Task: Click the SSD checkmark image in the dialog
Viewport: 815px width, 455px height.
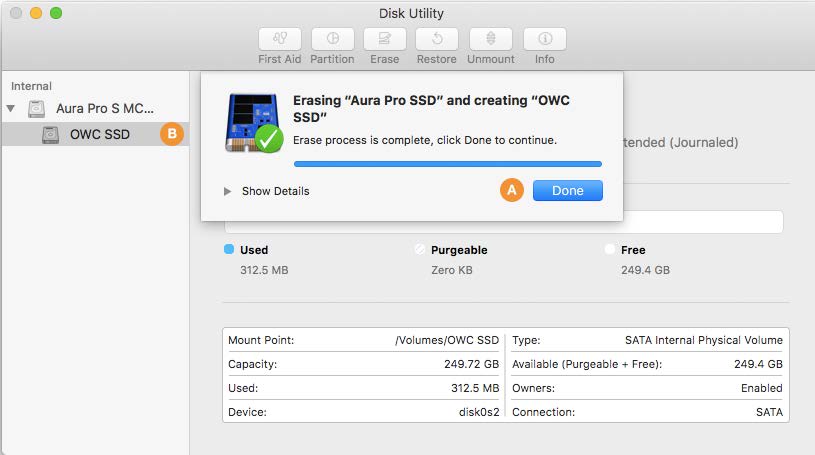Action: (x=254, y=123)
